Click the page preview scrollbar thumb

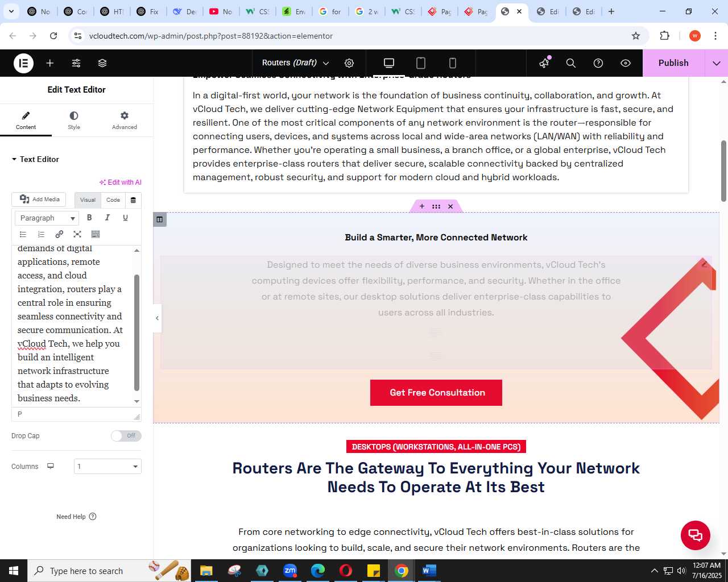[723, 171]
